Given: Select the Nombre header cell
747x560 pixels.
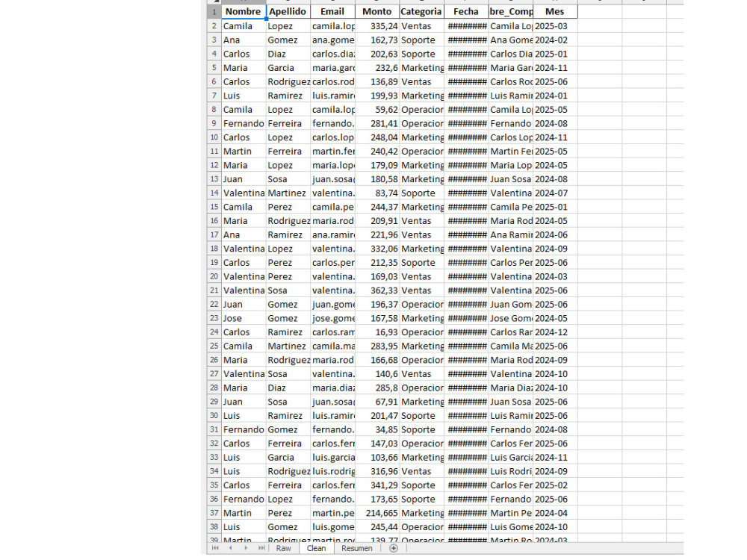Looking at the screenshot, I should point(244,11).
